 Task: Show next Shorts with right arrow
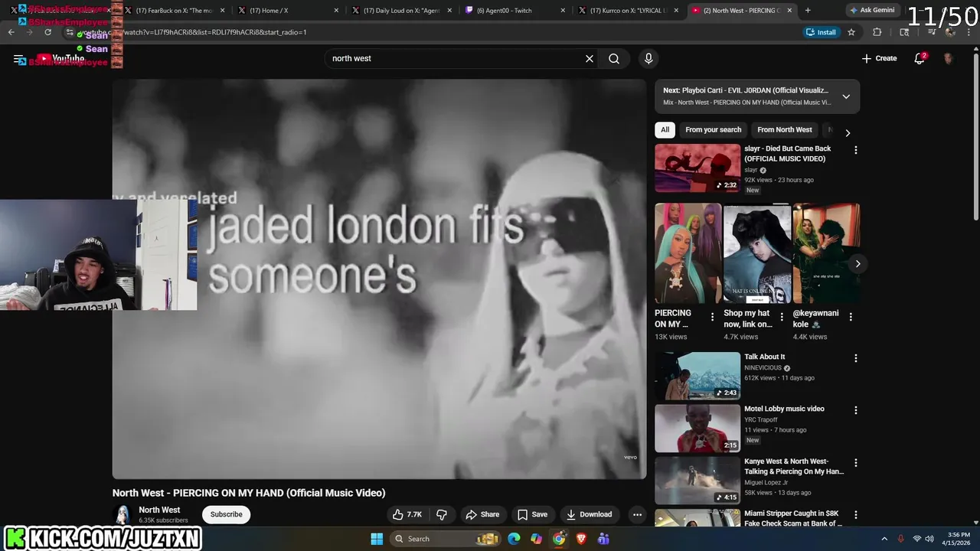point(857,263)
